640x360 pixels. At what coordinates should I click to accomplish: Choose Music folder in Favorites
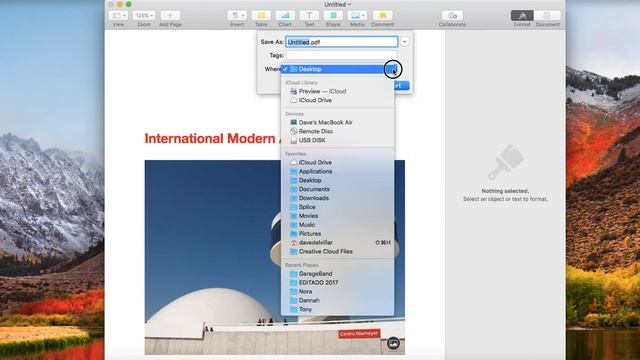338,225
